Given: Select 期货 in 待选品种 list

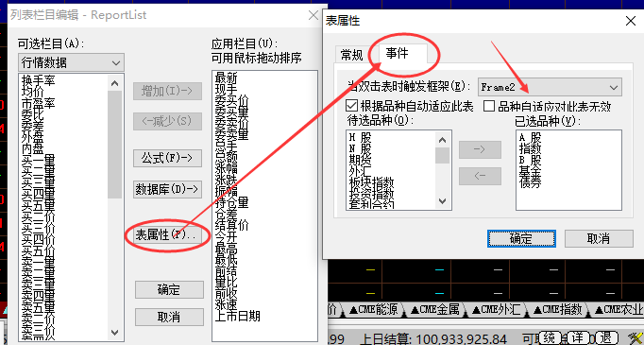Looking at the screenshot, I should (x=360, y=160).
